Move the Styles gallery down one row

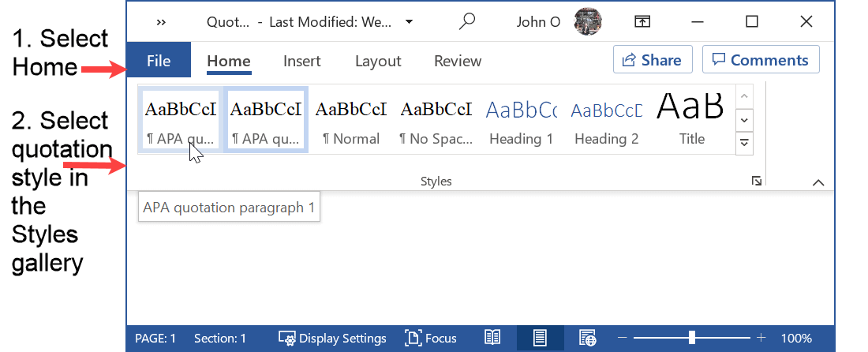(745, 119)
